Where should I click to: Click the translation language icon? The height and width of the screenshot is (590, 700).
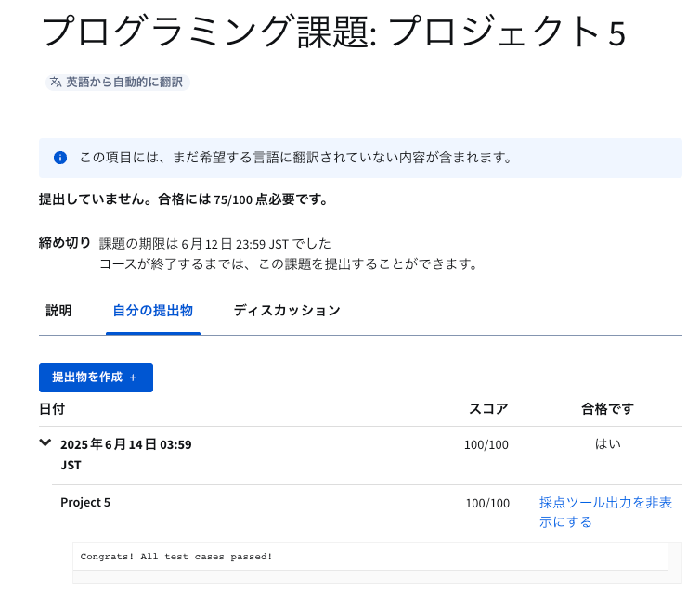56,82
